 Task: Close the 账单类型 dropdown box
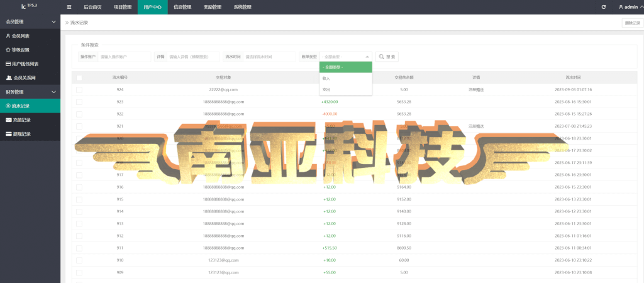coord(345,57)
